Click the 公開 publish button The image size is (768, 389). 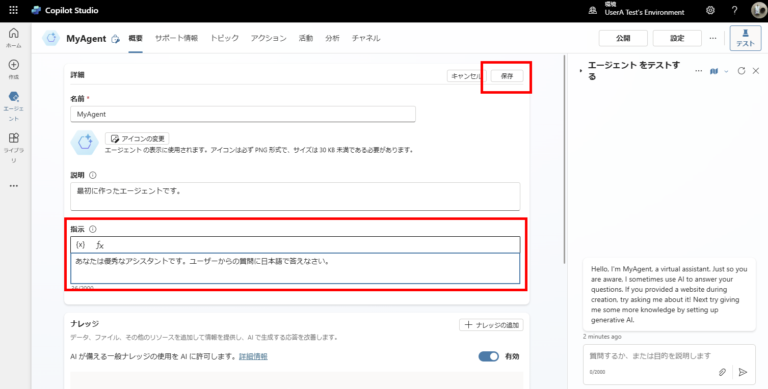[623, 38]
